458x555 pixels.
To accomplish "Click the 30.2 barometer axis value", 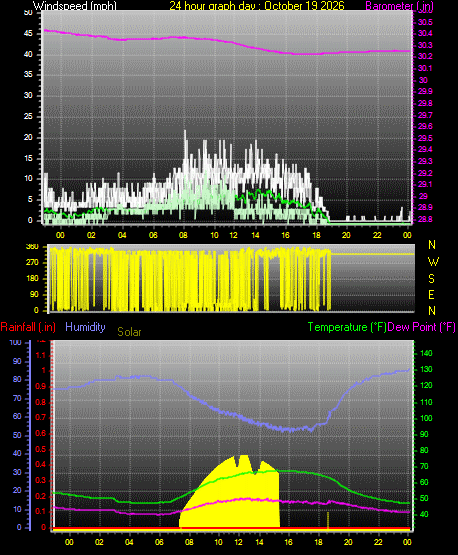I will coord(425,56).
